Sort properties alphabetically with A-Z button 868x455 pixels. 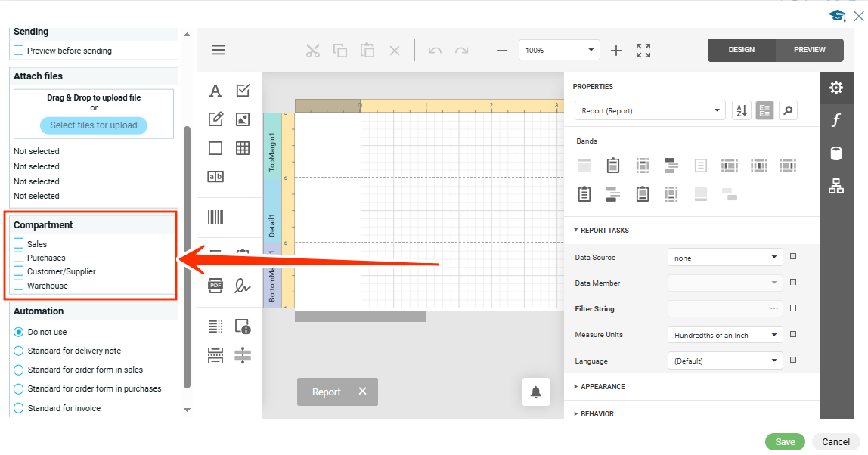point(742,110)
